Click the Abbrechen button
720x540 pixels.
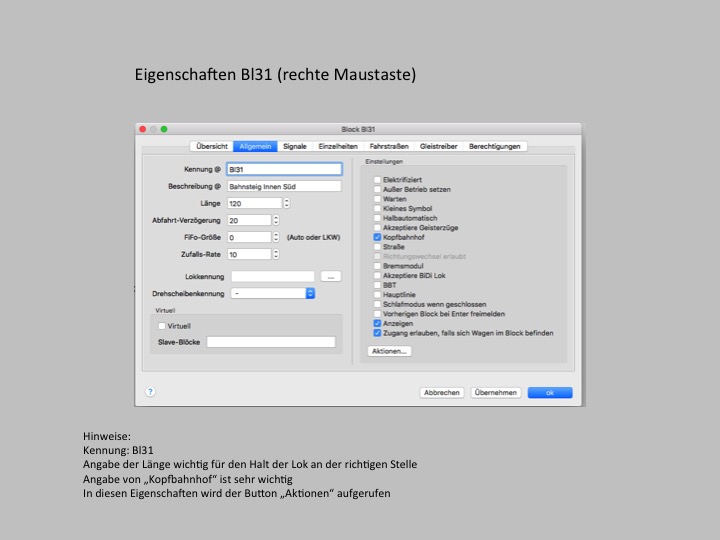tap(442, 393)
